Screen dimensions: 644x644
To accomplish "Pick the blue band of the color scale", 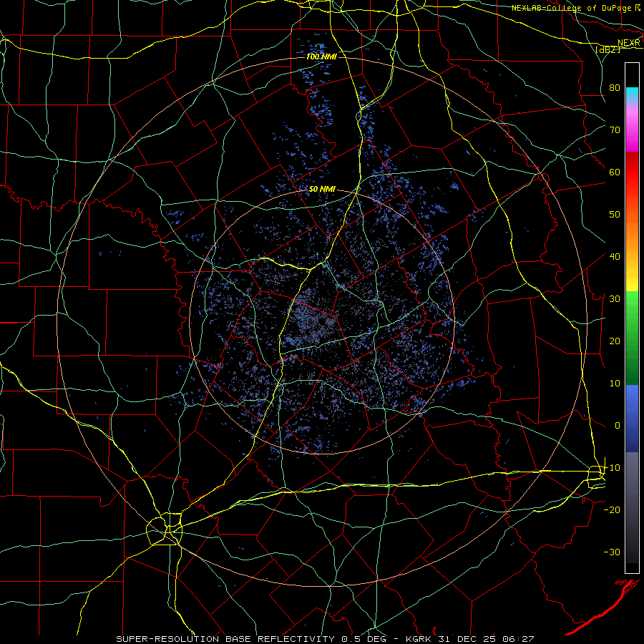I will (632, 419).
